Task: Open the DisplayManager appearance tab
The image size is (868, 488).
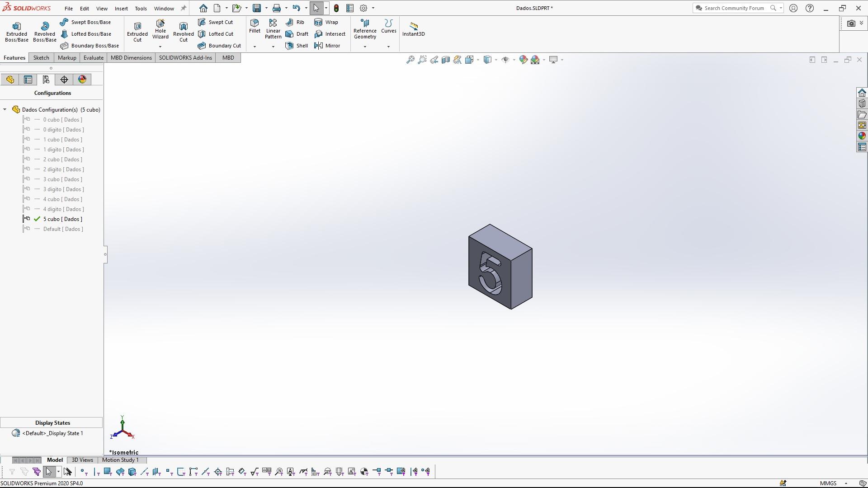Action: tap(82, 80)
